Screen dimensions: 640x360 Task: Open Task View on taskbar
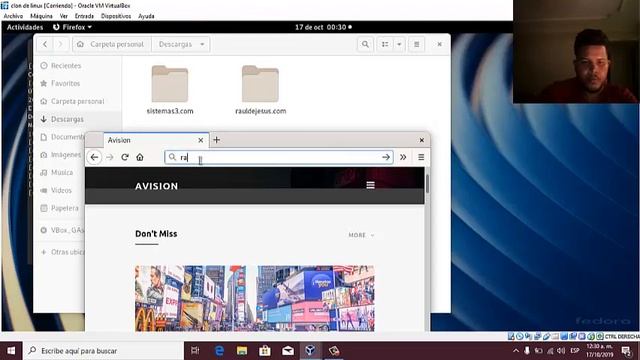click(196, 351)
